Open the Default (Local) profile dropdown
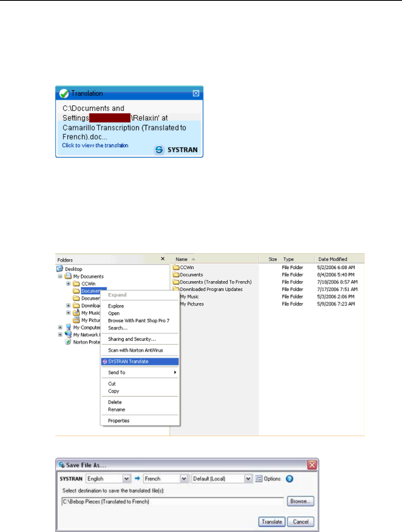Screen dimensions: 402x532 248,478
